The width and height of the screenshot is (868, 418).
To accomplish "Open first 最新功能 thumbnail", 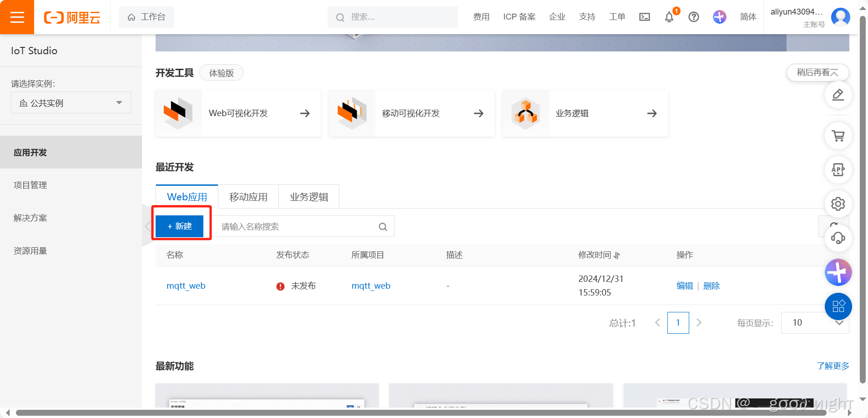I will pyautogui.click(x=267, y=395).
